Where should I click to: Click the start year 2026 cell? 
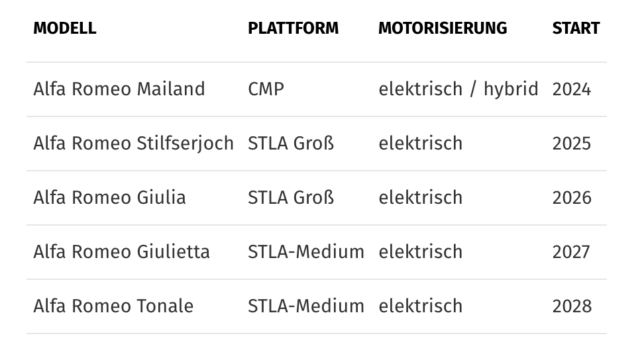click(x=571, y=198)
